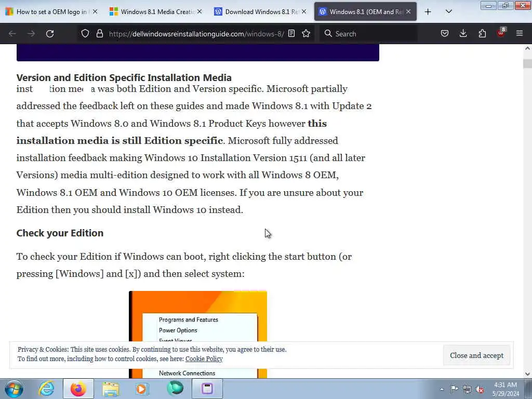The height and width of the screenshot is (399, 532).
Task: Open the green round taskbar app
Action: pyautogui.click(x=175, y=388)
